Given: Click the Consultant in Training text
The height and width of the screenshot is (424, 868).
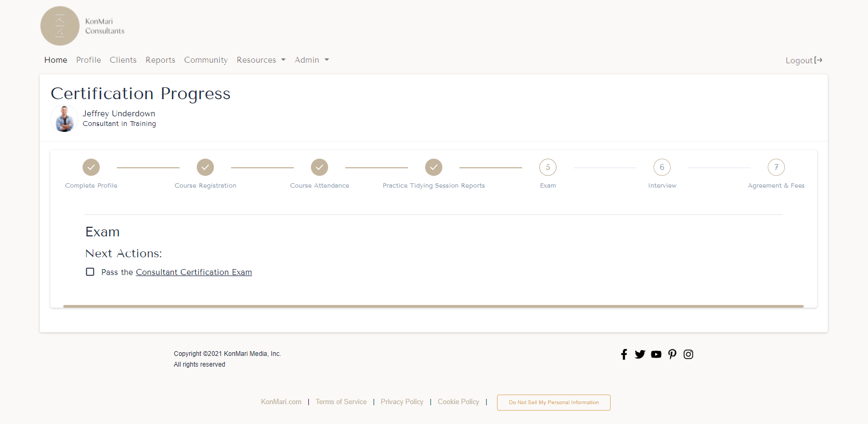Looking at the screenshot, I should [x=119, y=124].
